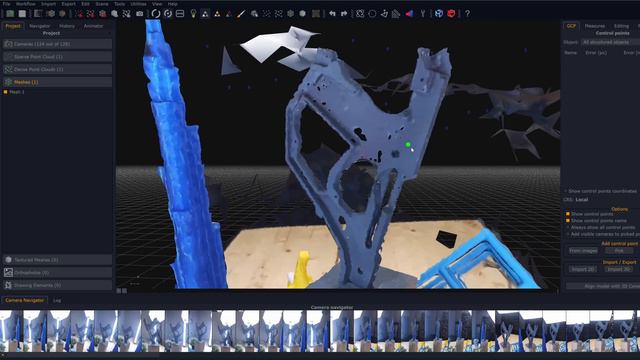This screenshot has height=360, width=640.
Task: Switch to the Measures tab
Action: pos(595,26)
